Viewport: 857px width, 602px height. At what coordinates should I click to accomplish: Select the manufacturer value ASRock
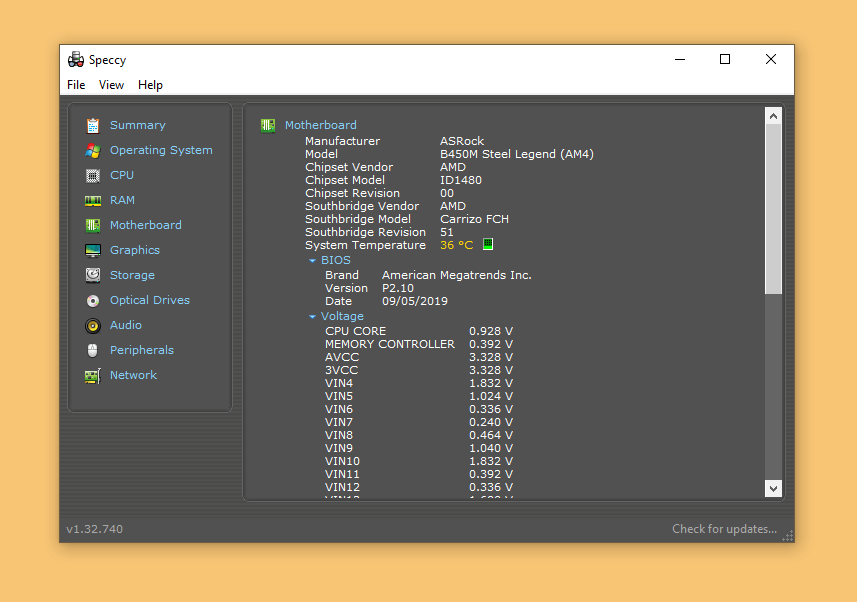click(x=462, y=141)
